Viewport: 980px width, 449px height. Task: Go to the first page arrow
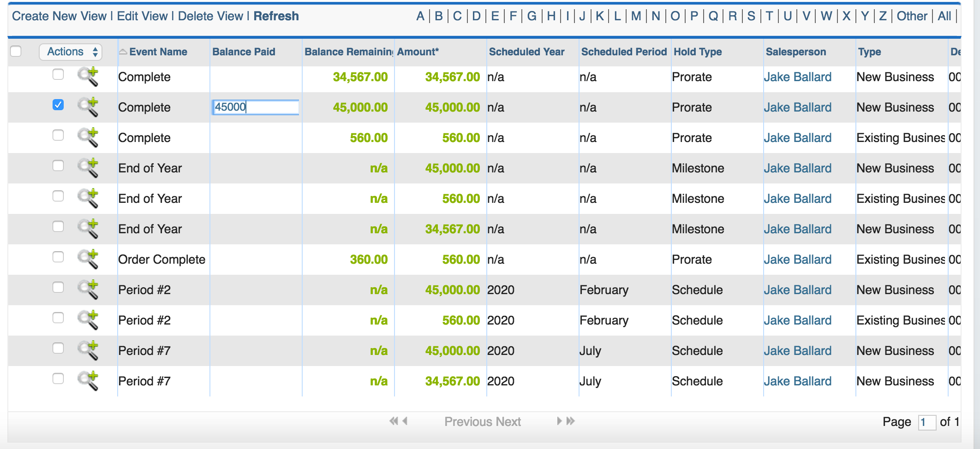point(394,421)
